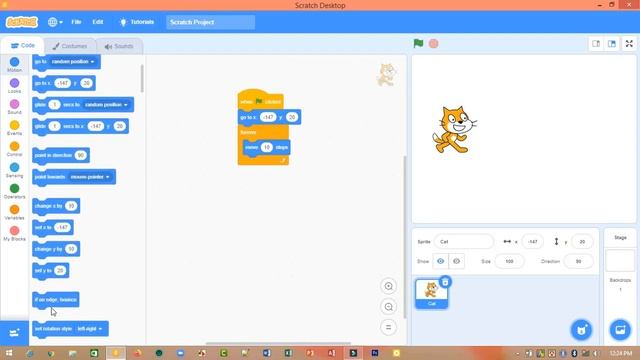Click the change y by 10 palette block
Screen dimensions: 640x360
pos(56,249)
